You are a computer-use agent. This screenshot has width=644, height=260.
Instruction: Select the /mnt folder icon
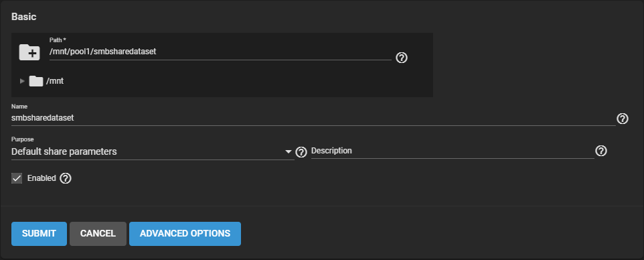pyautogui.click(x=36, y=81)
